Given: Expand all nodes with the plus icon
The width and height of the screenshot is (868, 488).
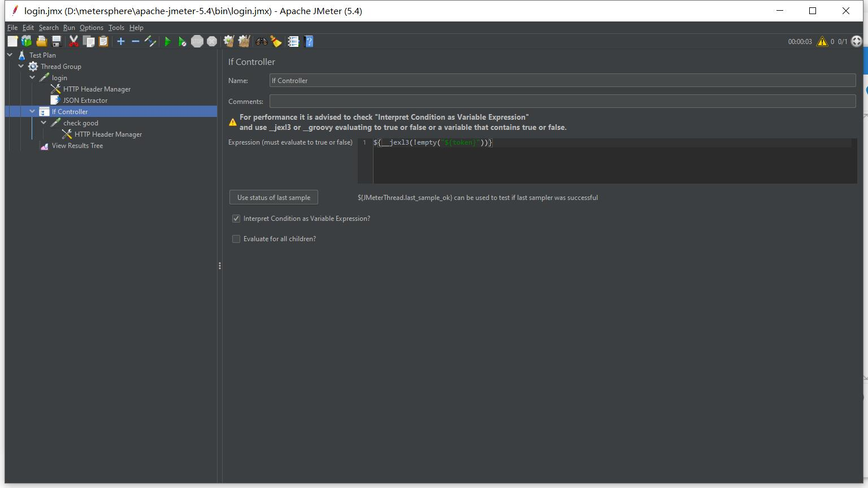Looking at the screenshot, I should point(121,41).
